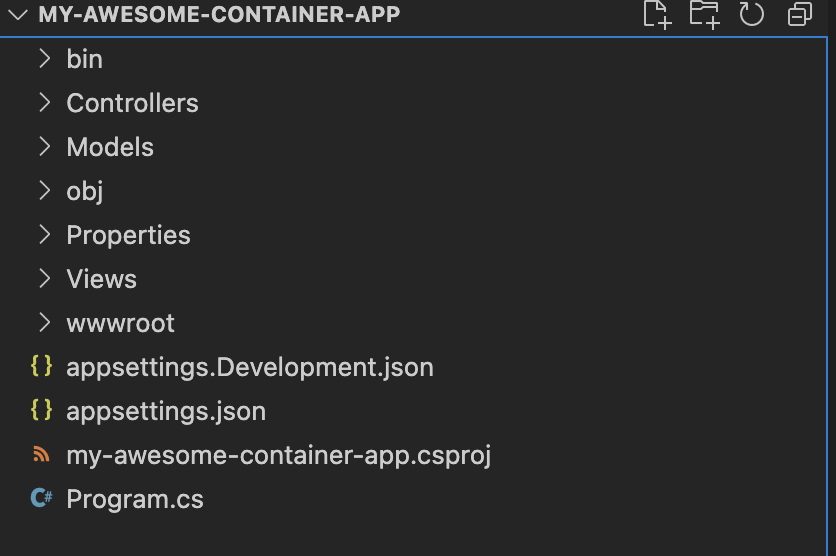
Task: Click the C# icon beside Program.cs
Action: pos(42,498)
